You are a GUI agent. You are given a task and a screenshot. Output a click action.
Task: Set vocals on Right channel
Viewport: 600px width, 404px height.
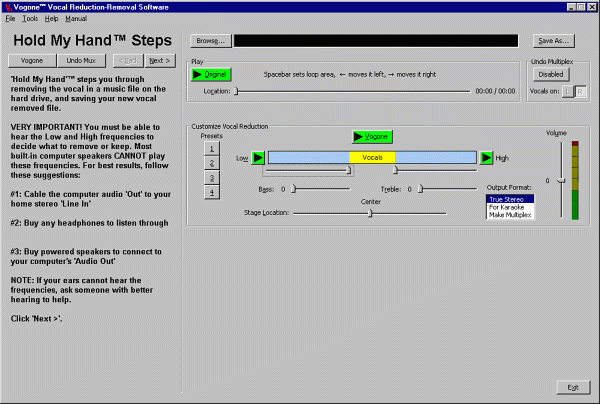[x=580, y=91]
